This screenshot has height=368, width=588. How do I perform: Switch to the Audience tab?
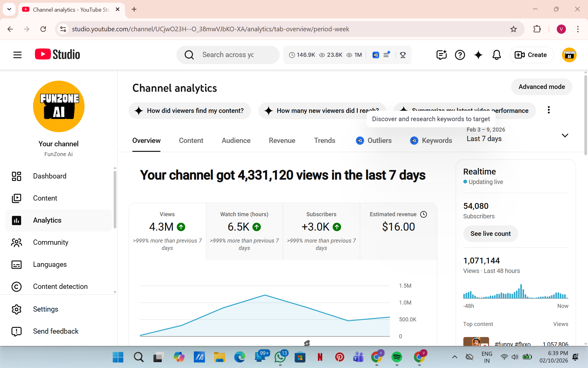pos(236,140)
